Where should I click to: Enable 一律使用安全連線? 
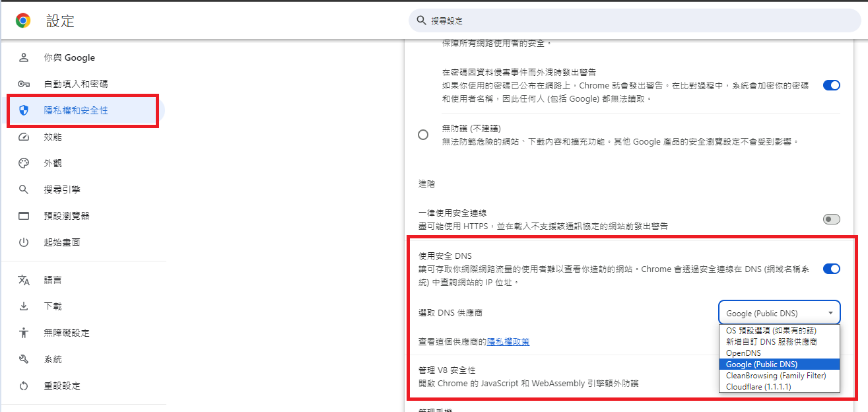pyautogui.click(x=831, y=219)
